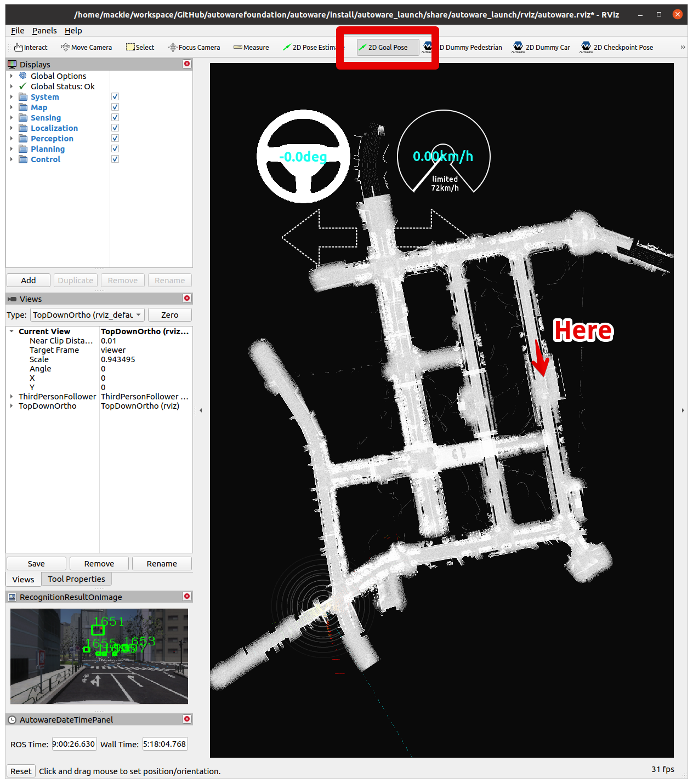
Task: Uncheck the Sensing display checkbox
Action: pos(115,118)
